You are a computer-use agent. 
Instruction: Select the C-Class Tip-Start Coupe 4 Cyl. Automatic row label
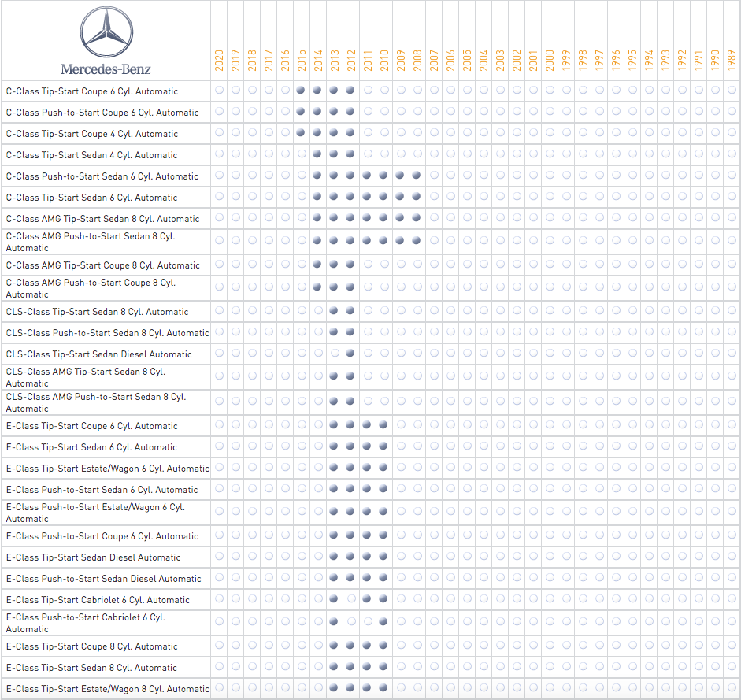(92, 134)
